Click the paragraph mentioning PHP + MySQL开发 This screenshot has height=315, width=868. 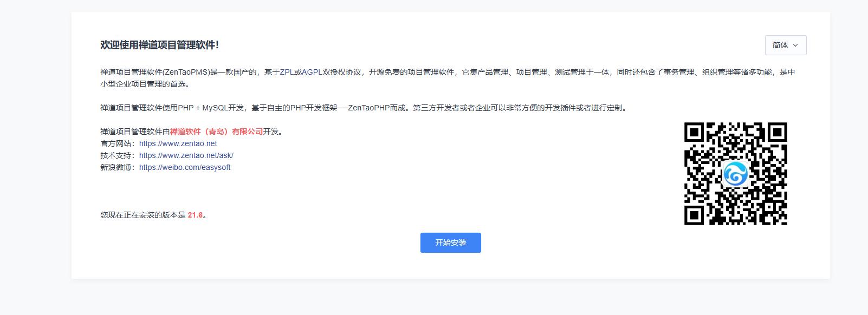365,108
